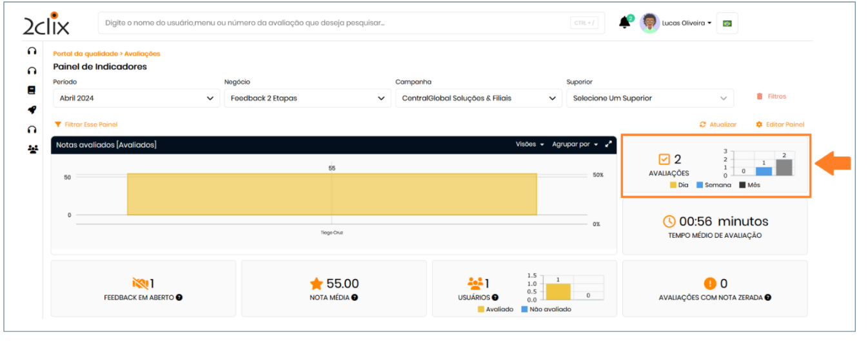Screen dimensions: 868x341
Task: Click the yellow Tiago Cruz chart bar
Action: (331, 194)
